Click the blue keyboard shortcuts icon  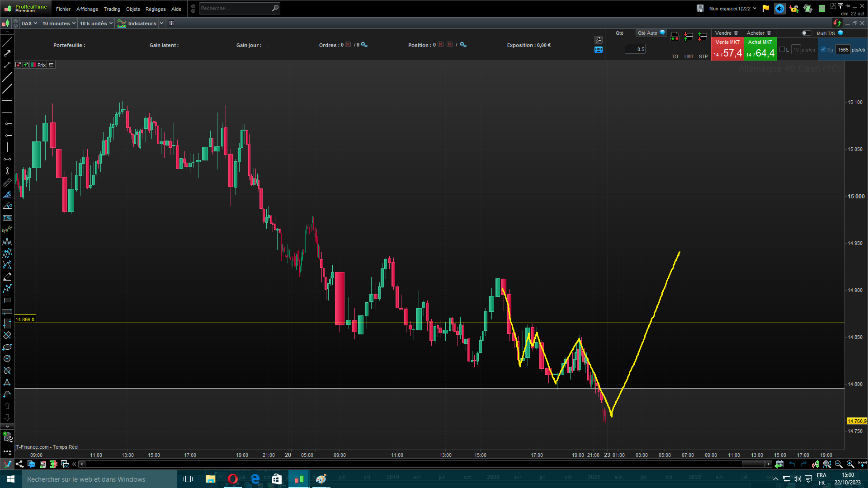tap(599, 50)
